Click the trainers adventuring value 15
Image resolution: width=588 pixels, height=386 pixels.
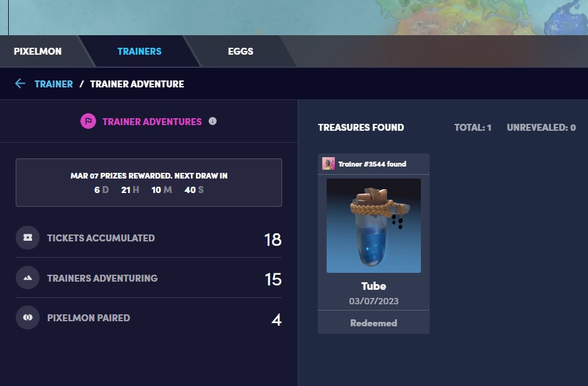tap(273, 280)
